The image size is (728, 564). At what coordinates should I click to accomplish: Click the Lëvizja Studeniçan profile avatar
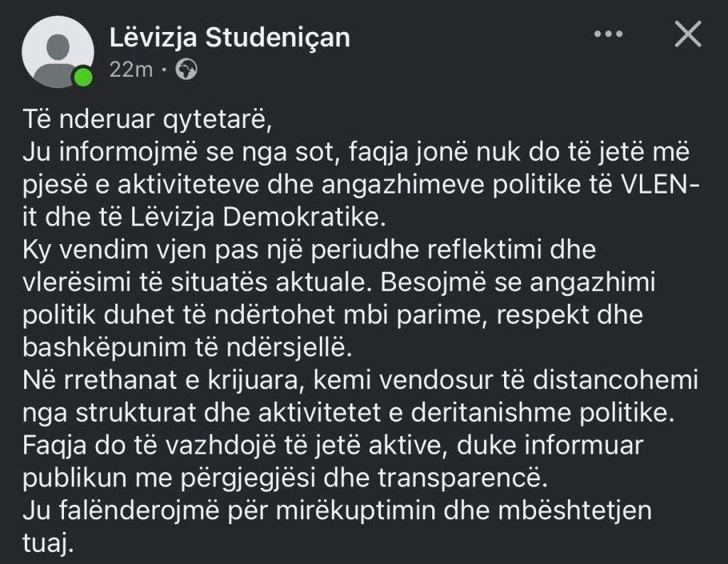58,50
